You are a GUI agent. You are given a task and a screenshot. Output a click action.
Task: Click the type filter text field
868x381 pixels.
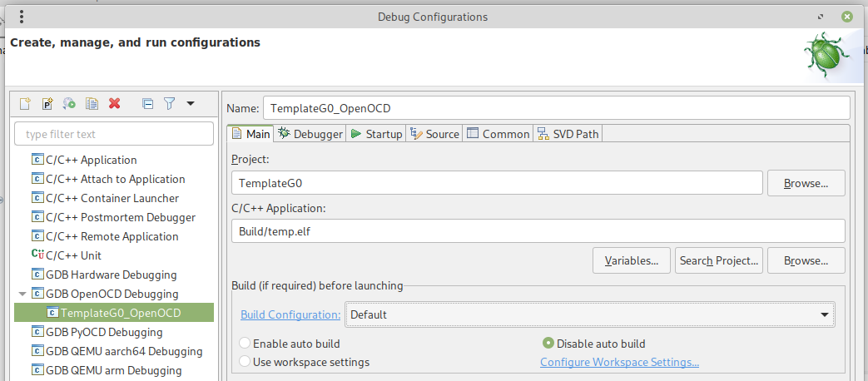click(114, 134)
